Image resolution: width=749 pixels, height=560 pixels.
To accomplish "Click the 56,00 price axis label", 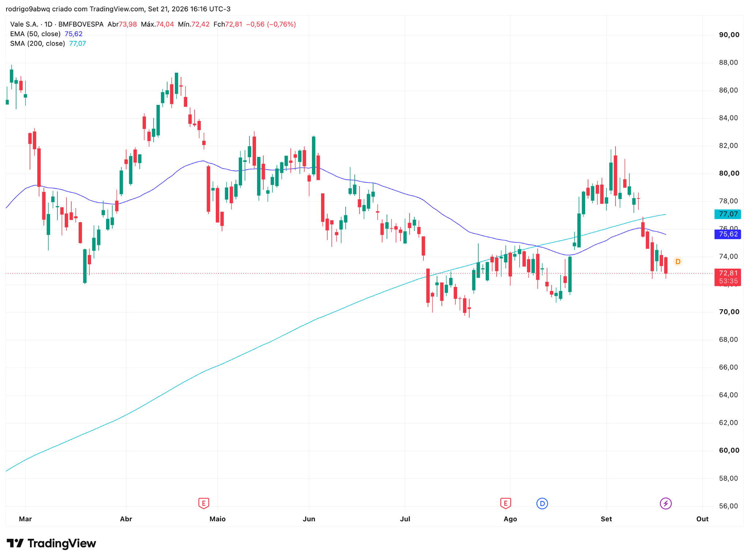I will (x=729, y=506).
